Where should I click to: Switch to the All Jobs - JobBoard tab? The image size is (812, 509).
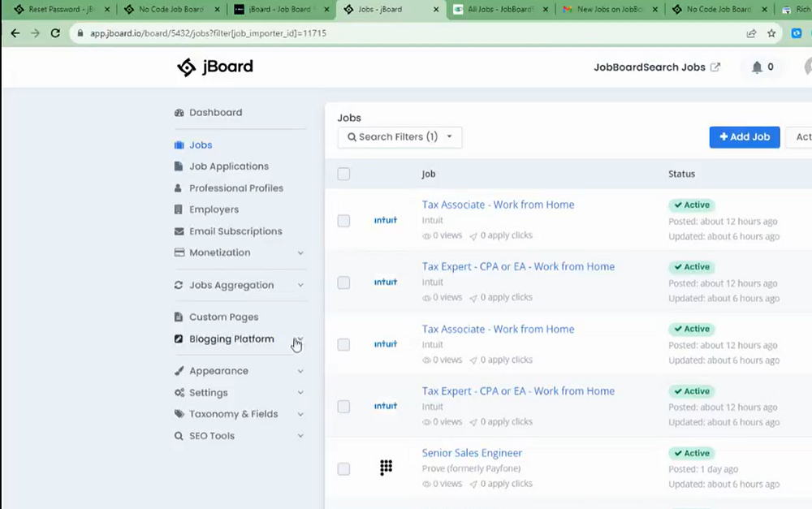click(499, 9)
